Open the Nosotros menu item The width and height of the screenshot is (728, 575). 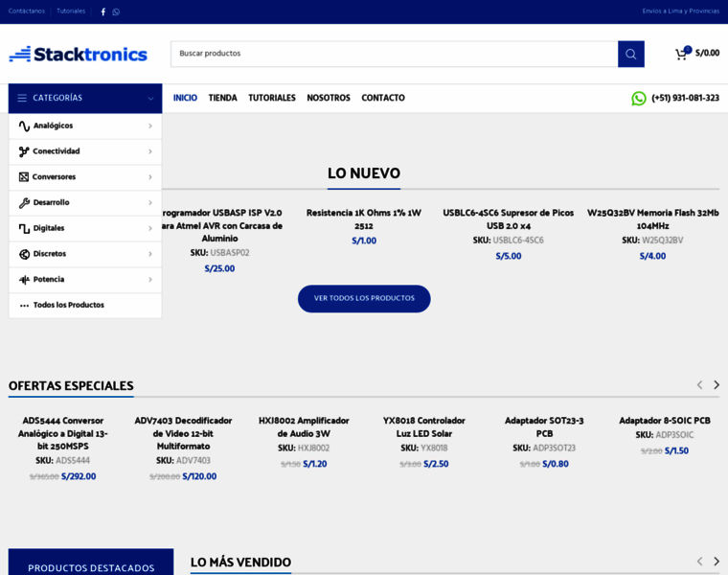(329, 98)
